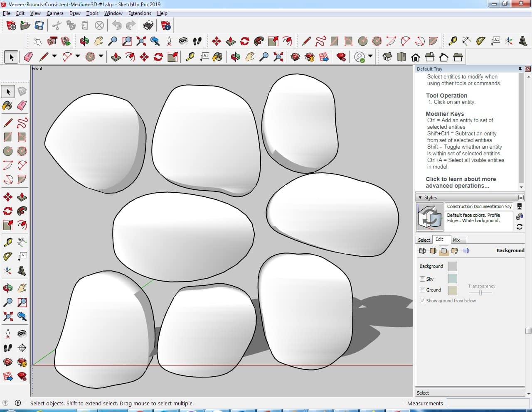Select the Orbit tool in left toolbar
This screenshot has width=532, height=412.
click(x=8, y=288)
